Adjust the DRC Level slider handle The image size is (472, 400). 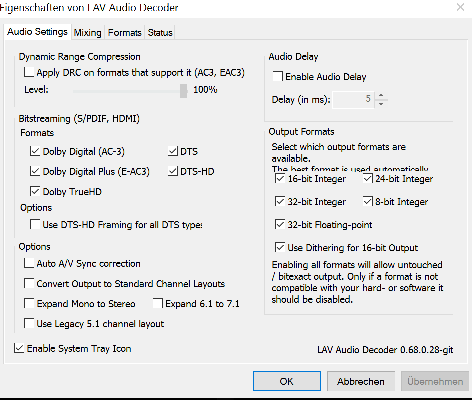[x=183, y=91]
